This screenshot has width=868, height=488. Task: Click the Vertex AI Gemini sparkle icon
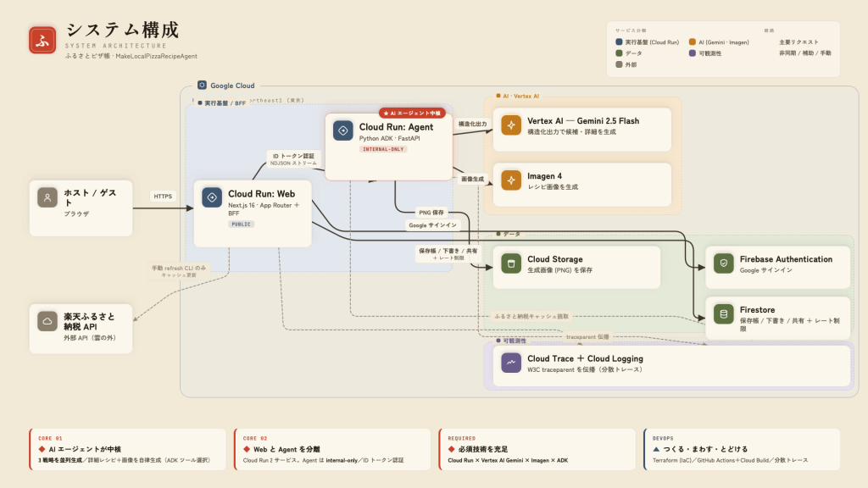pos(511,125)
